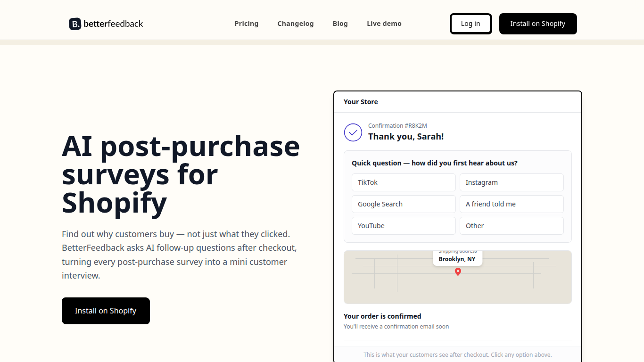Click the Log in button
This screenshot has height=362, width=644.
(471, 24)
